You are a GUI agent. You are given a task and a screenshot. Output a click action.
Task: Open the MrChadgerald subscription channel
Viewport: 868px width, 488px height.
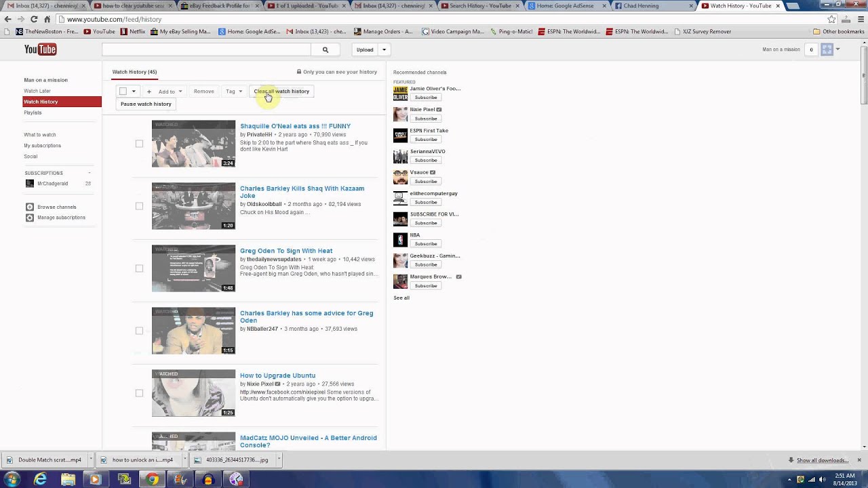point(52,184)
